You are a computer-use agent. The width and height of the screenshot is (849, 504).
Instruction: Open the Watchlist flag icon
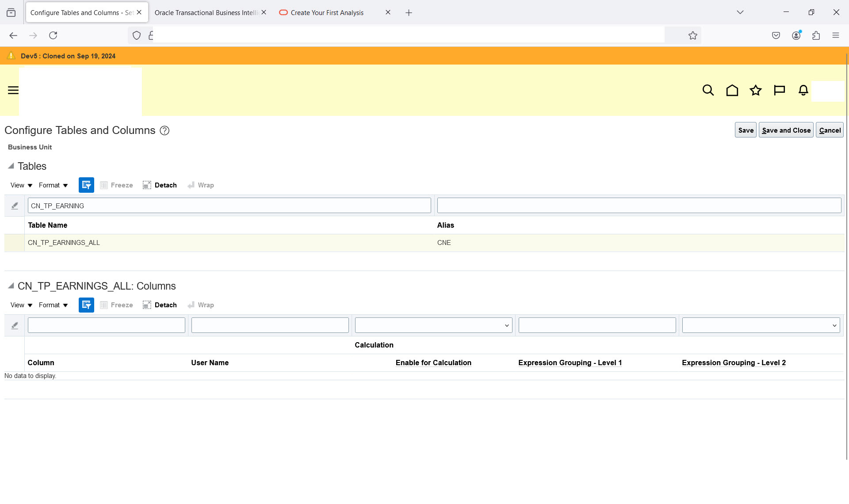(779, 90)
